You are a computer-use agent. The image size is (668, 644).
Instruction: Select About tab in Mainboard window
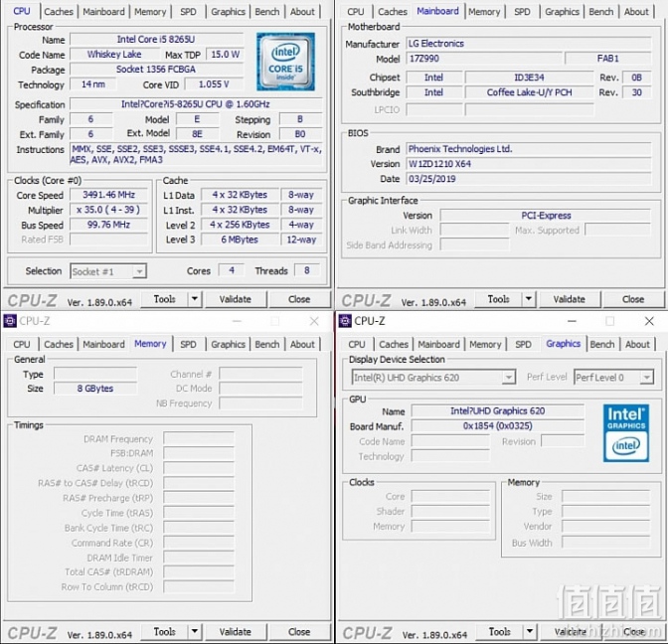click(x=636, y=12)
